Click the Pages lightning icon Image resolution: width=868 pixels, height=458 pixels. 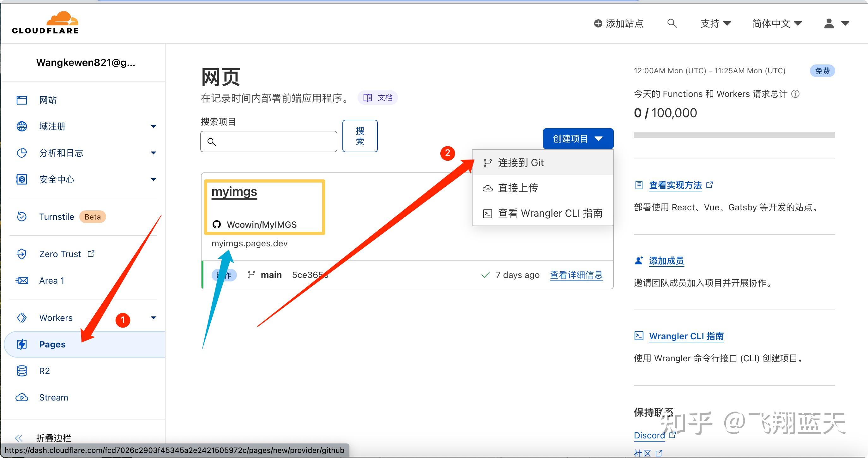pos(22,344)
